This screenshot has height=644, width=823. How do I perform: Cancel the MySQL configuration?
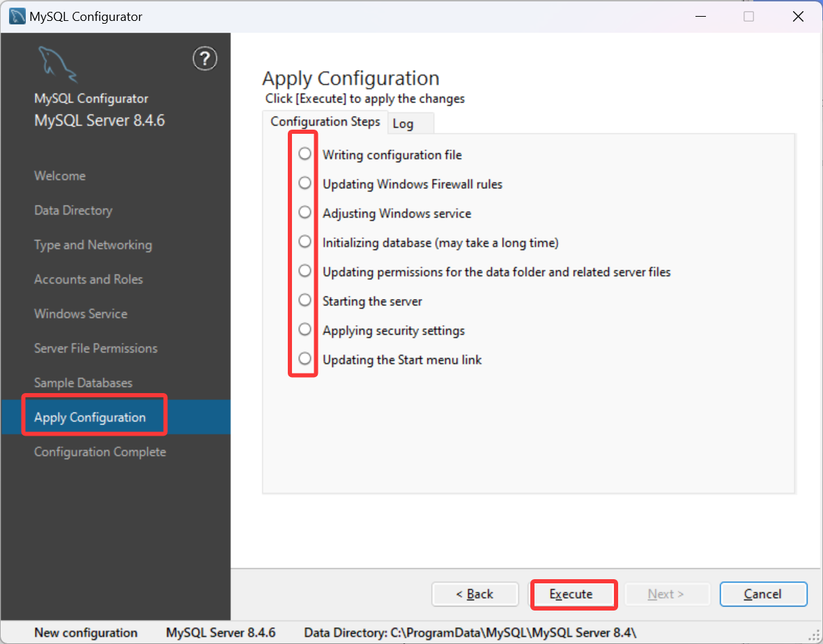coord(763,594)
